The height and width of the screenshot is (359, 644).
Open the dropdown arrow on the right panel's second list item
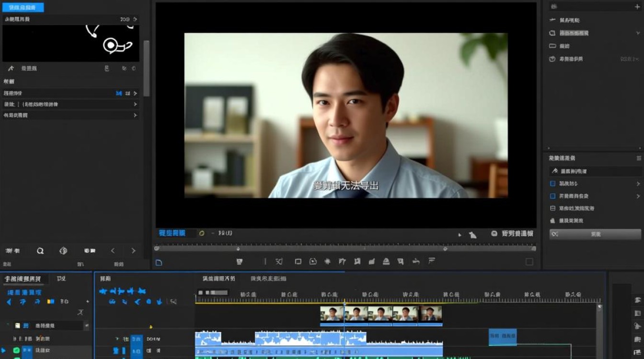coord(638,33)
